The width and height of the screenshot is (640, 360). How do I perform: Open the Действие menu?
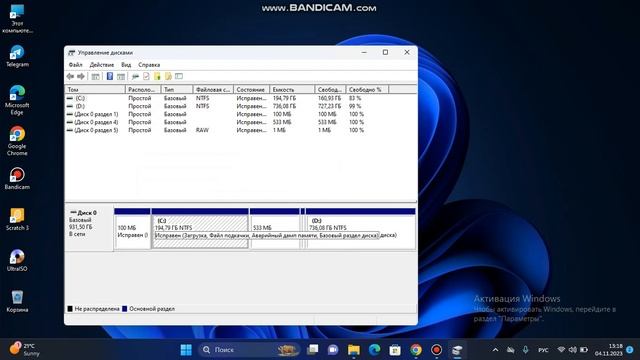102,65
